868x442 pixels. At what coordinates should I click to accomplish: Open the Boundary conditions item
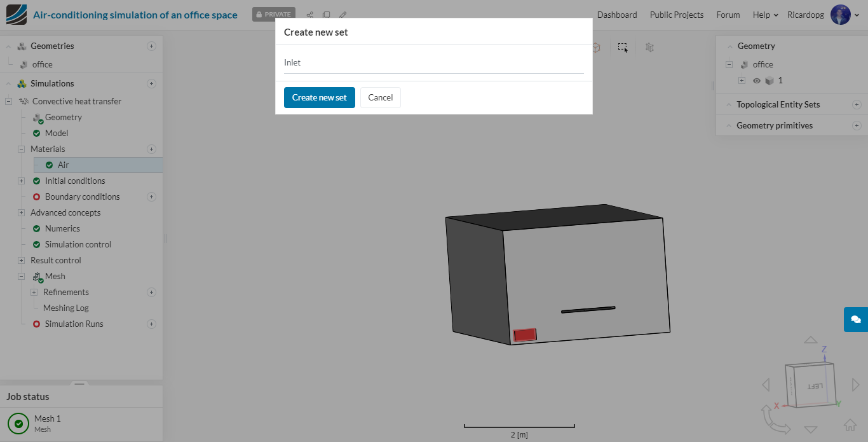pos(83,197)
